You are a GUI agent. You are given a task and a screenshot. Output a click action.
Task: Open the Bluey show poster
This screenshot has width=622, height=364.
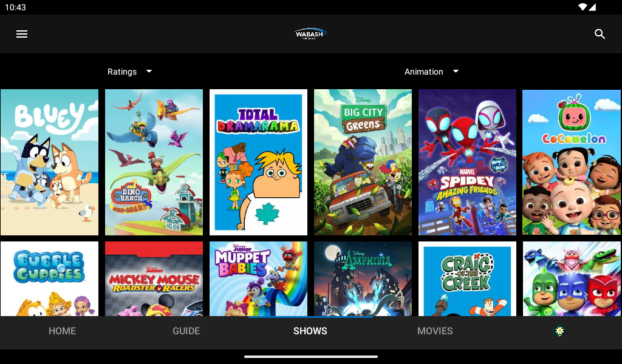49,163
